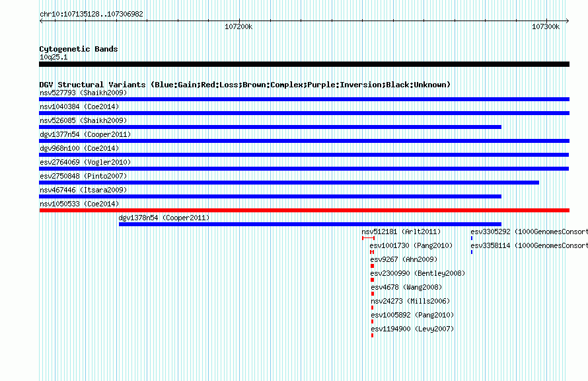This screenshot has height=381, width=588.
Task: Click the right arrow on the ruler
Action: [568, 21]
